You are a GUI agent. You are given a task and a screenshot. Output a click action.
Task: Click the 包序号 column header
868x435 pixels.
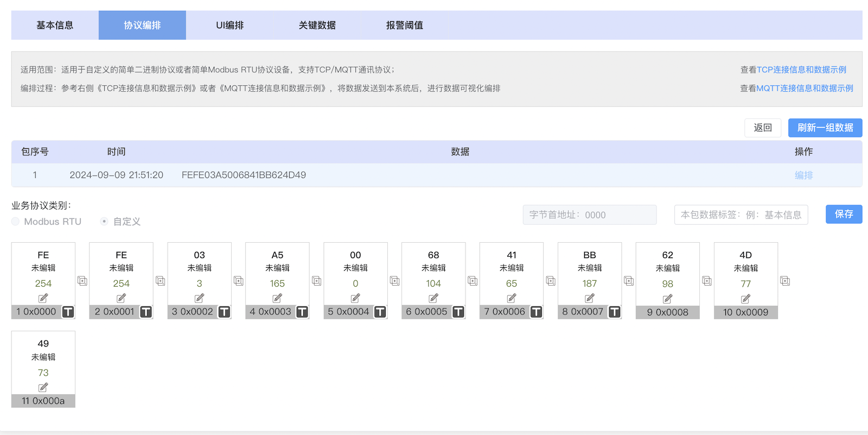coord(35,152)
